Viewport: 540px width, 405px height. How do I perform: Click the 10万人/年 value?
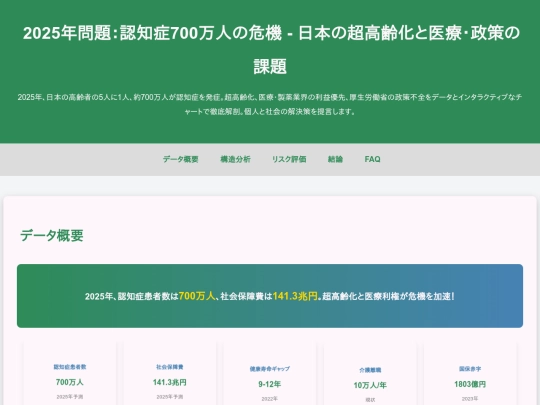[x=370, y=385]
